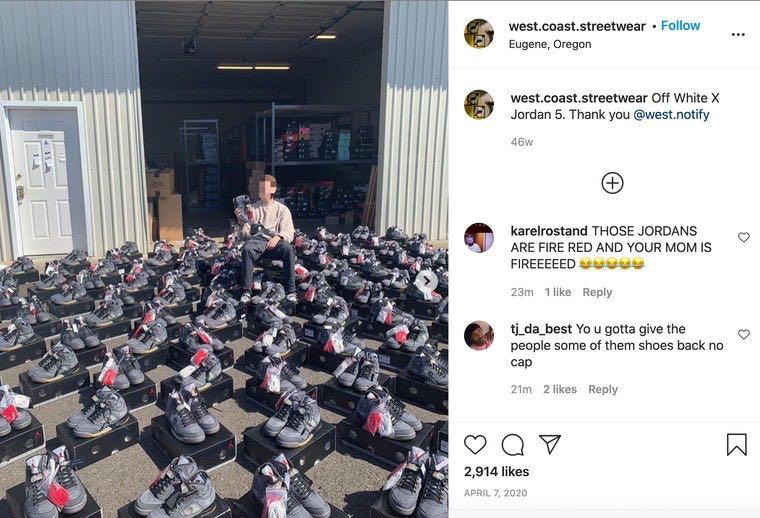Open the Eugene, Oregon location link
Screen dimensions: 760x518
[x=550, y=44]
